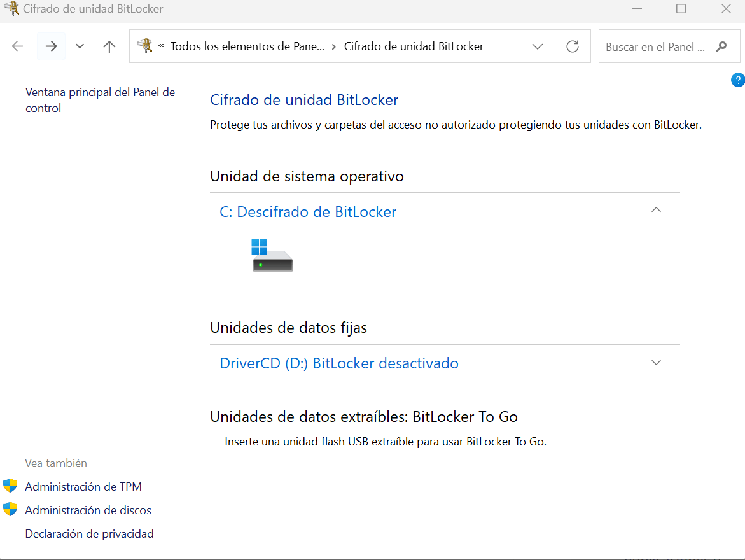Expand the address bar history dropdown

[x=538, y=46]
